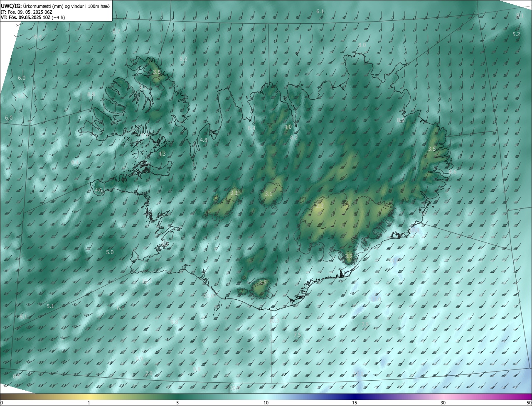
Task: Click the "3.2" value label on the map
Action: coord(349,257)
